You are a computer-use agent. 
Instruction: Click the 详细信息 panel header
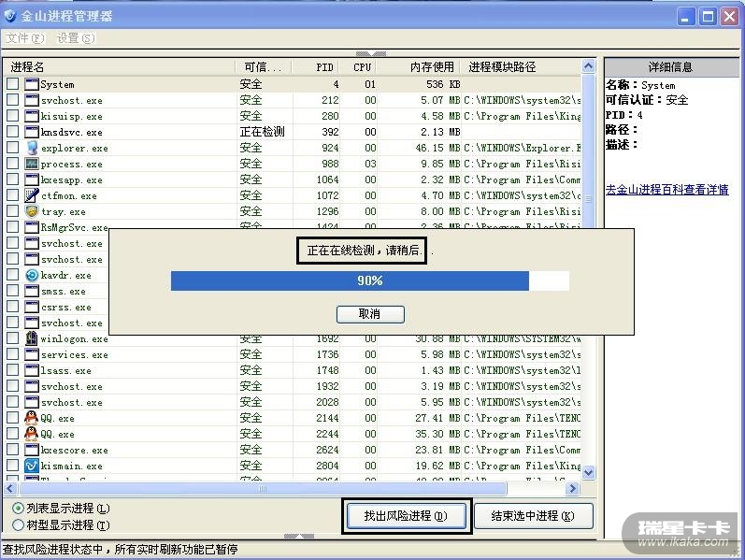(671, 67)
